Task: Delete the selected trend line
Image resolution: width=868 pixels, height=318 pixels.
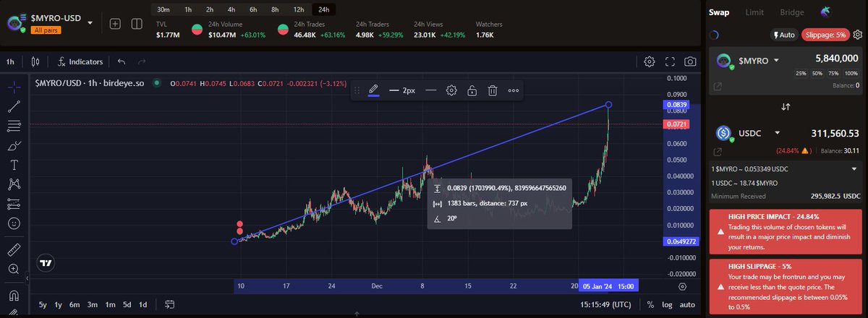Action: pyautogui.click(x=492, y=90)
